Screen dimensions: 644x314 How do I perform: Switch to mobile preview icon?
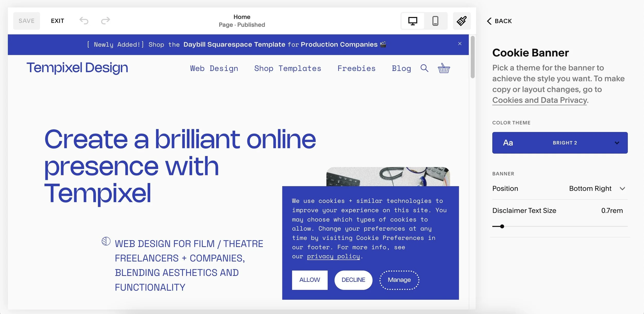(435, 21)
